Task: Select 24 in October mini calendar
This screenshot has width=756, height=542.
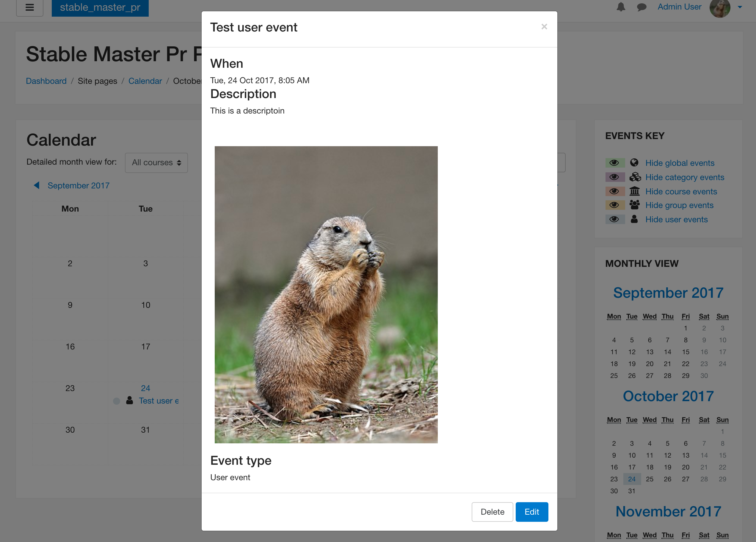Action: [x=632, y=479]
